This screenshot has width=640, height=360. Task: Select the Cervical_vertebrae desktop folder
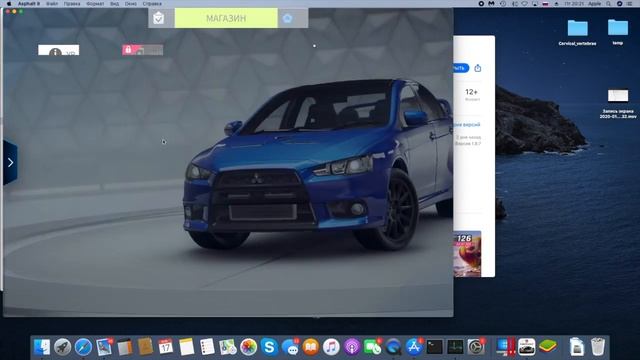pos(577,32)
